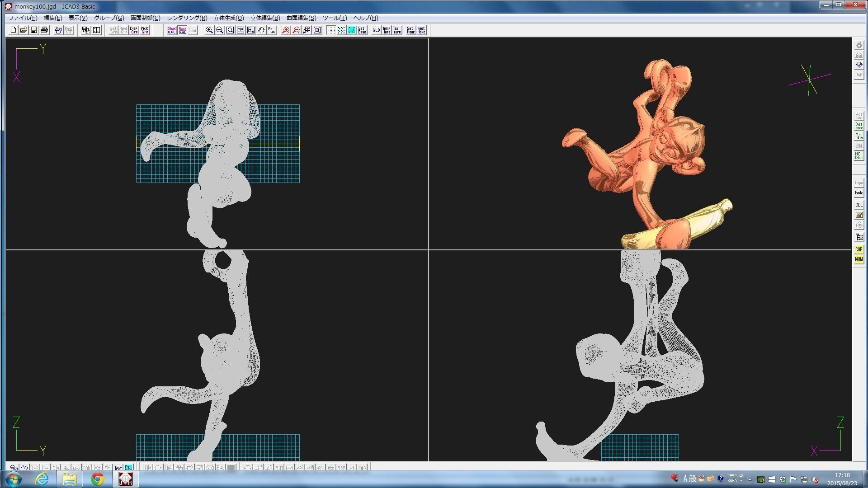Click the diamond gem icon in sidebar
Image resolution: width=868 pixels, height=488 pixels.
pos(859,65)
